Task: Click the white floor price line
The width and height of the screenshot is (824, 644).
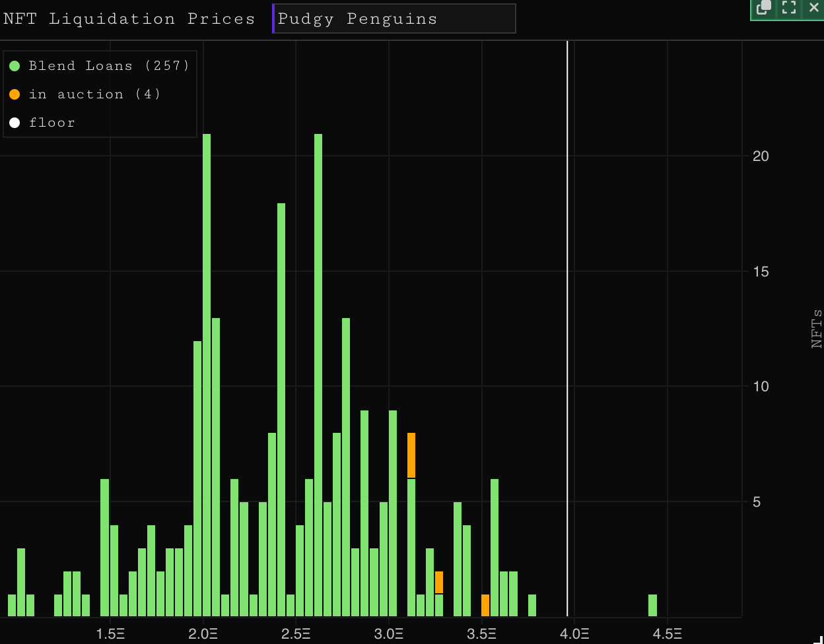Action: pos(567,329)
